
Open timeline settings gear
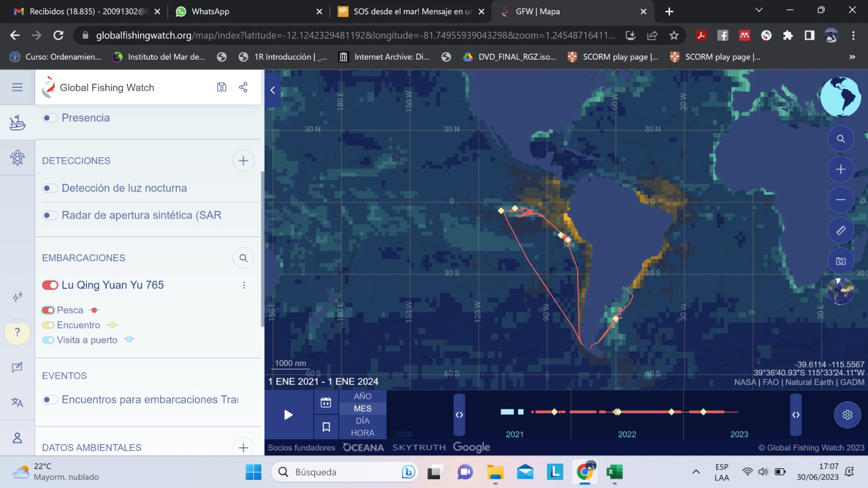point(847,415)
